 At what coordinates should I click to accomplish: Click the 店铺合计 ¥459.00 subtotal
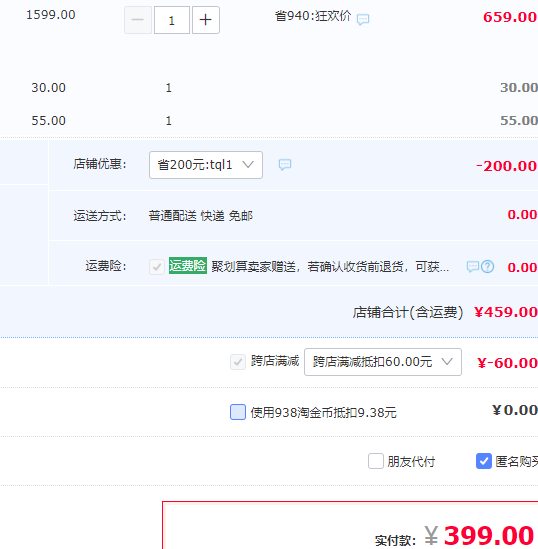(x=506, y=312)
